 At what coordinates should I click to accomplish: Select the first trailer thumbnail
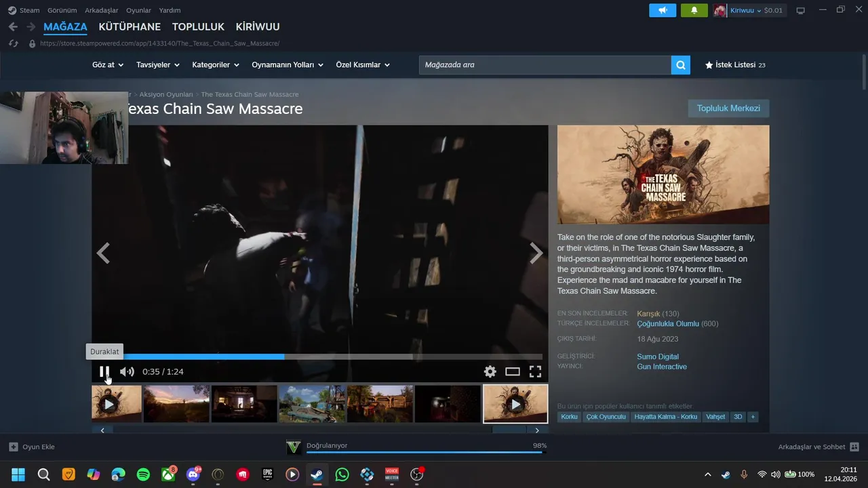click(x=117, y=404)
